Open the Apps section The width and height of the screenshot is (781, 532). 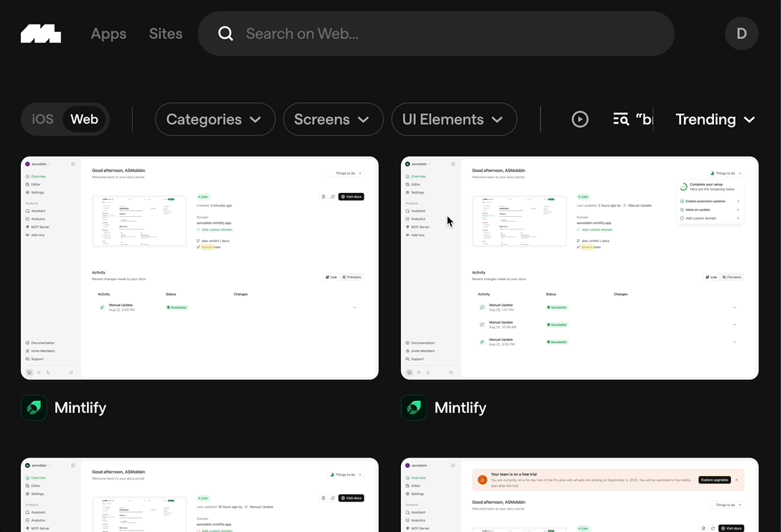(109, 34)
